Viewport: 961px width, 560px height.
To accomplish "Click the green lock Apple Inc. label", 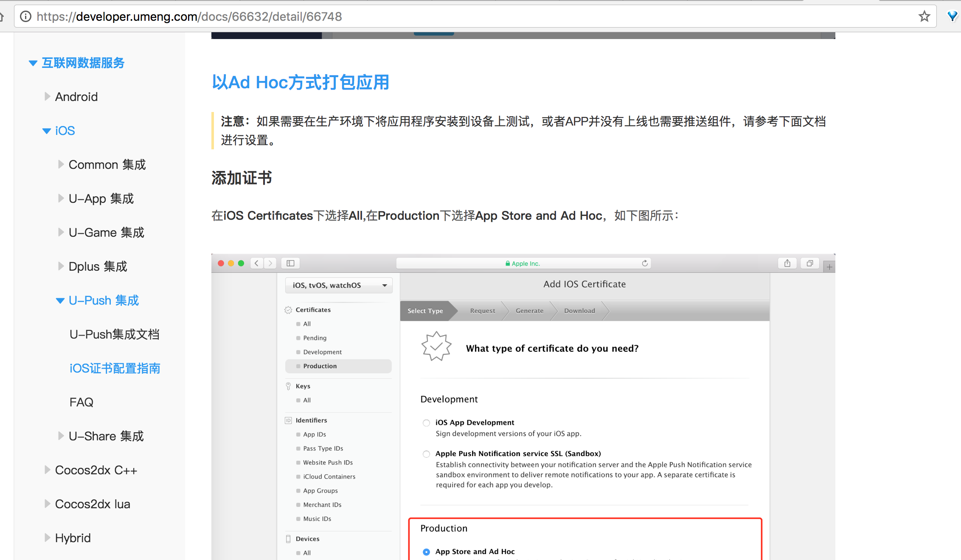I will point(523,263).
